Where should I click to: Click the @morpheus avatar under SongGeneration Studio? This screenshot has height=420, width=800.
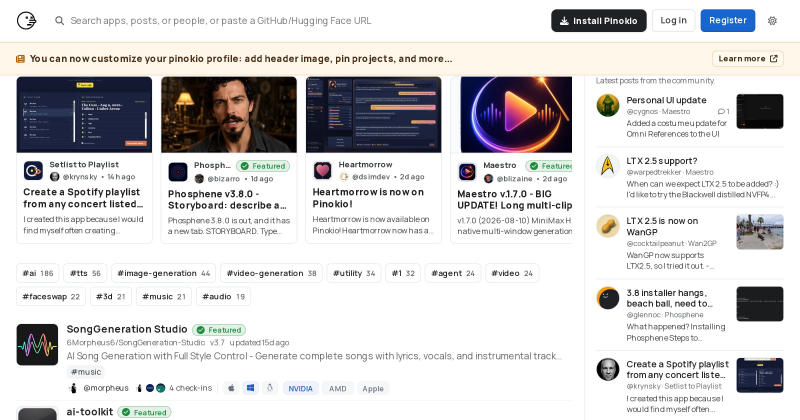coord(73,388)
